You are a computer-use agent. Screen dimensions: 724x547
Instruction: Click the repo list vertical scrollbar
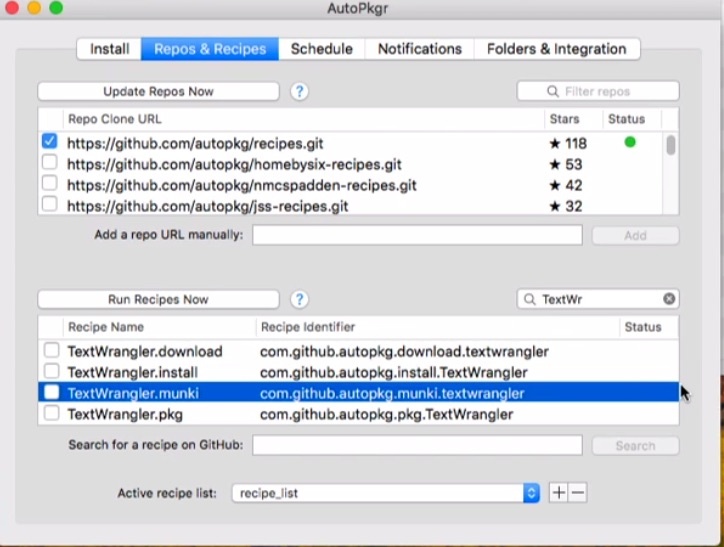(x=670, y=146)
